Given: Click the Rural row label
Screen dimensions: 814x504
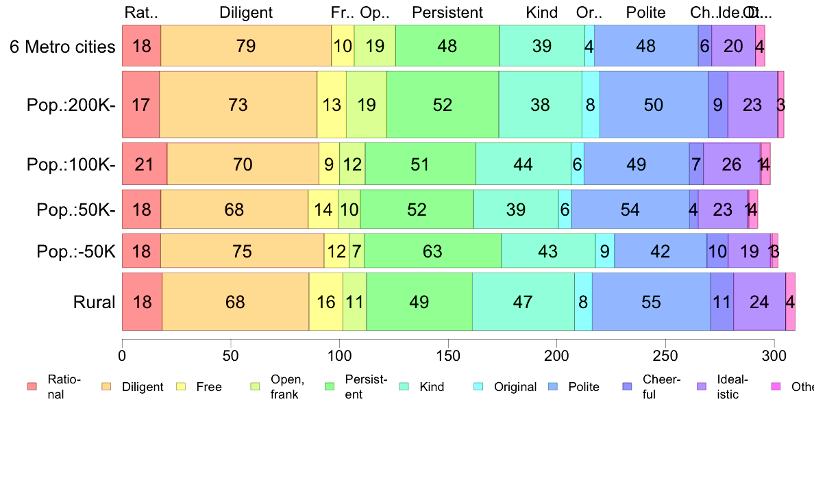Looking at the screenshot, I should [x=94, y=302].
